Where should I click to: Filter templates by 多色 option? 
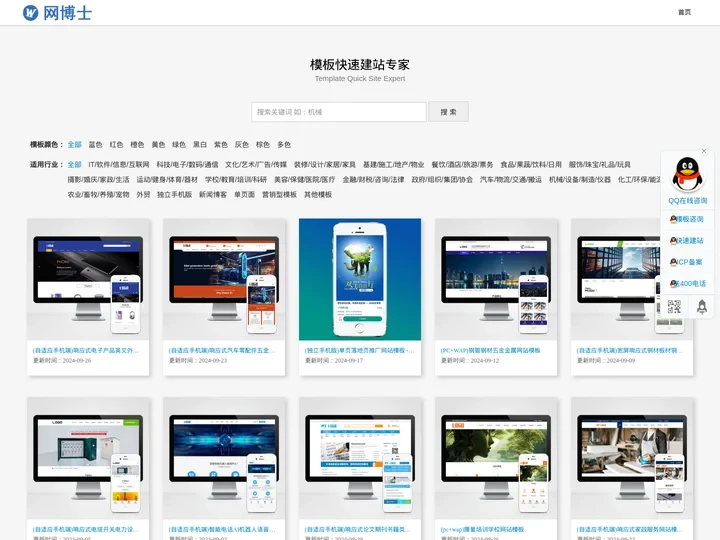pyautogui.click(x=284, y=145)
